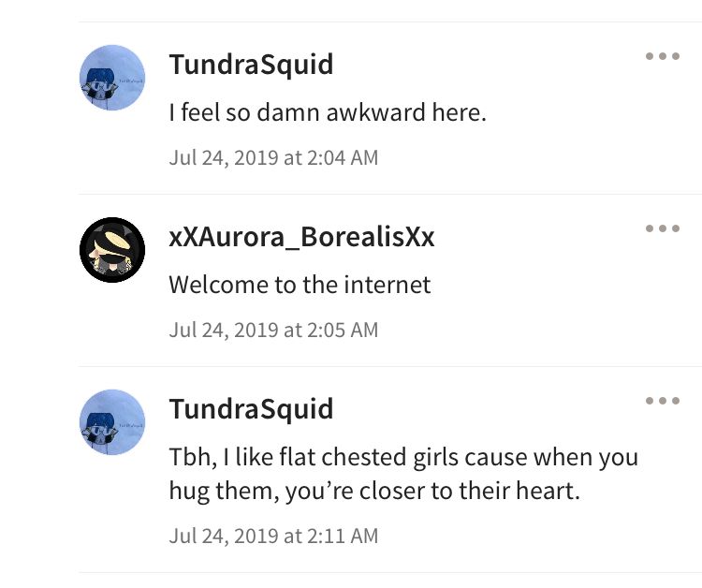Open more options for the 2:04 AM comment
Viewport: 702px width, 588px height.
[x=663, y=56]
